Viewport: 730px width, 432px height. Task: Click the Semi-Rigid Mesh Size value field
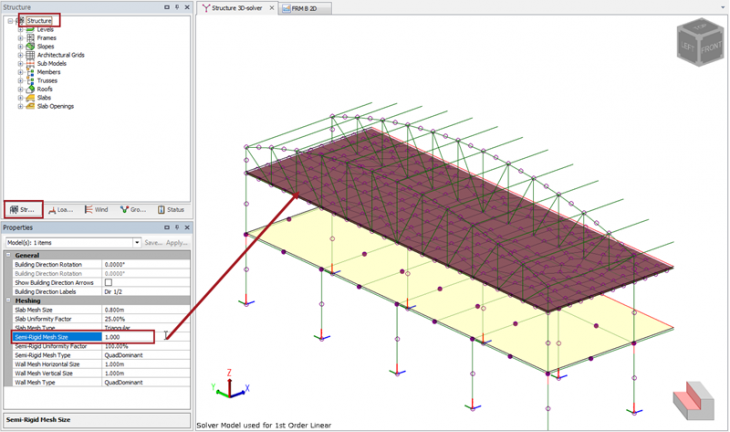coord(128,337)
